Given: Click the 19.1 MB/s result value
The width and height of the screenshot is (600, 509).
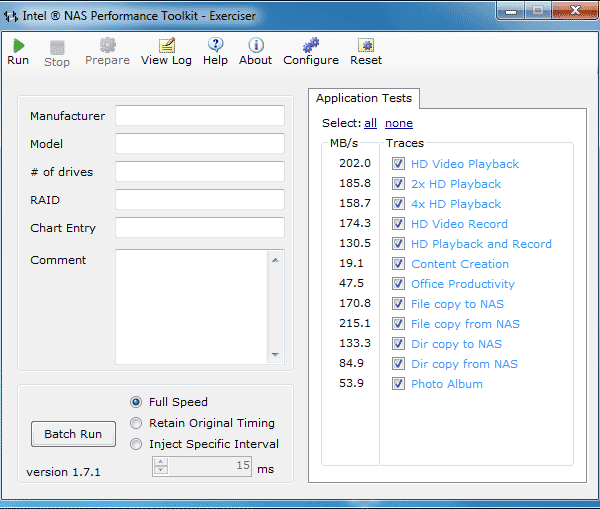Looking at the screenshot, I should tap(351, 263).
